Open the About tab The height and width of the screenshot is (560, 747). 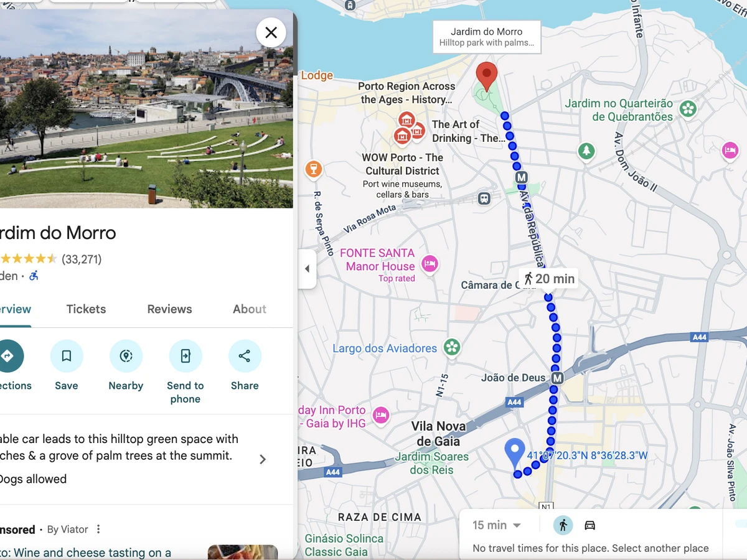pyautogui.click(x=250, y=309)
